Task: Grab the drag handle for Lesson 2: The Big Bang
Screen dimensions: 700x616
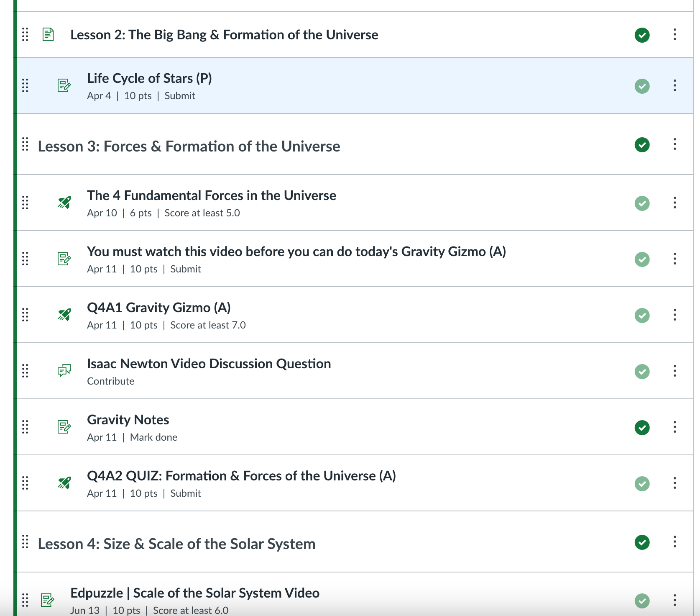Action: 25,34
